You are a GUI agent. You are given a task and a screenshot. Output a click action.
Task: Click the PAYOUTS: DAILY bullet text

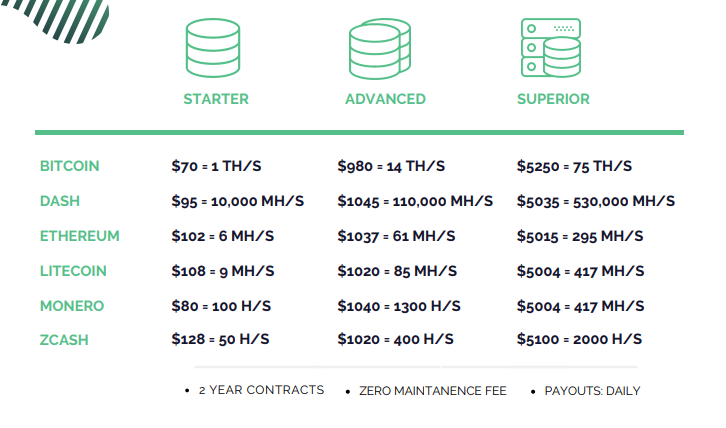click(592, 391)
